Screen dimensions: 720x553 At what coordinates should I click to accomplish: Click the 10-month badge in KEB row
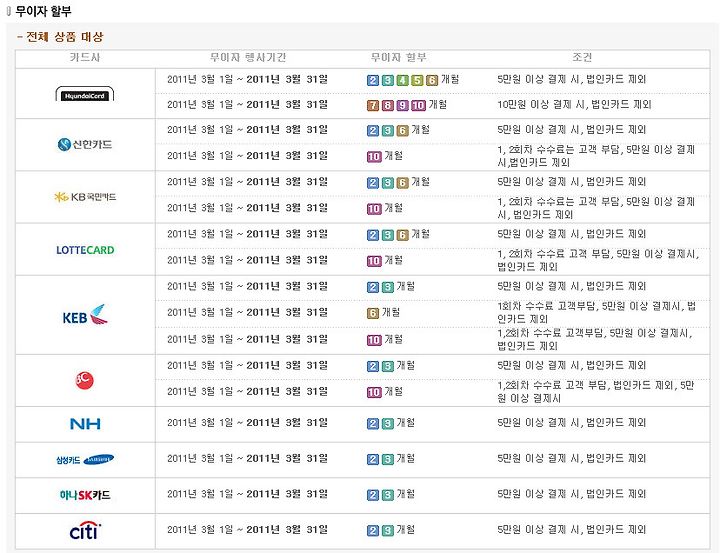(x=374, y=340)
